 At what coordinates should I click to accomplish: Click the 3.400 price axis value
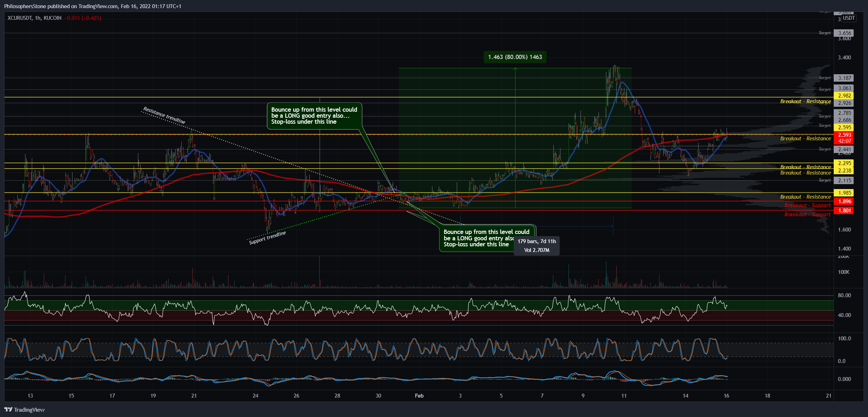(844, 58)
